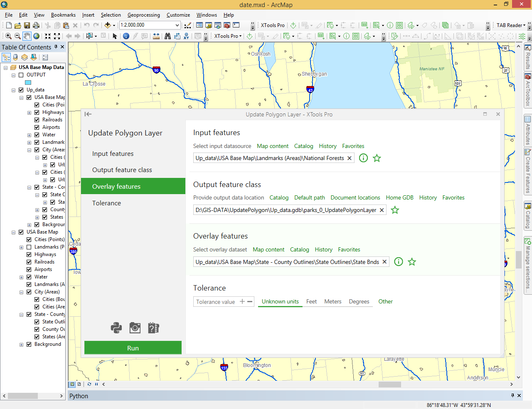Collapse the Up_data group in contents
532x409 pixels.
pos(13,90)
